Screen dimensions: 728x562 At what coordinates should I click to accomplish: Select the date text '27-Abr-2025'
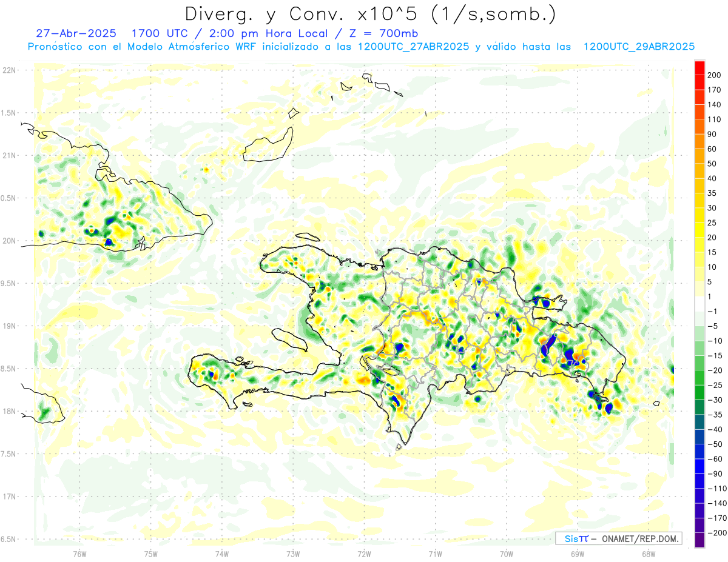pyautogui.click(x=76, y=33)
